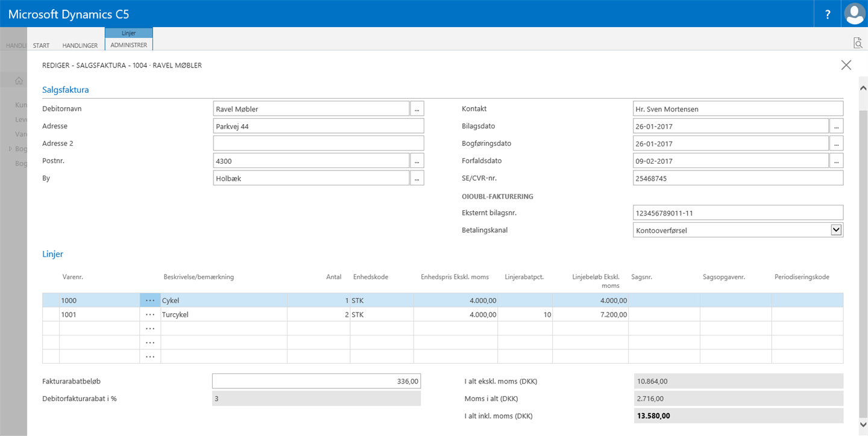Click the Fakturarabatbeløb field showing 336,00

click(316, 381)
